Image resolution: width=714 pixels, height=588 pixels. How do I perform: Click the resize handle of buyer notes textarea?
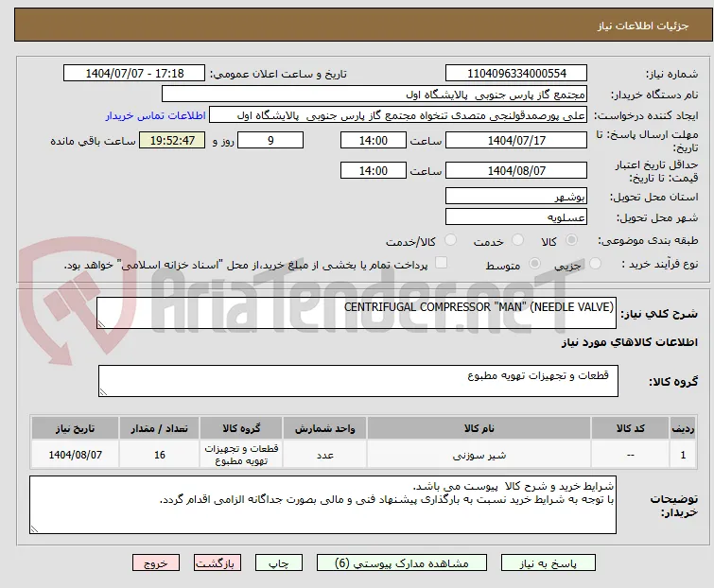point(34,528)
